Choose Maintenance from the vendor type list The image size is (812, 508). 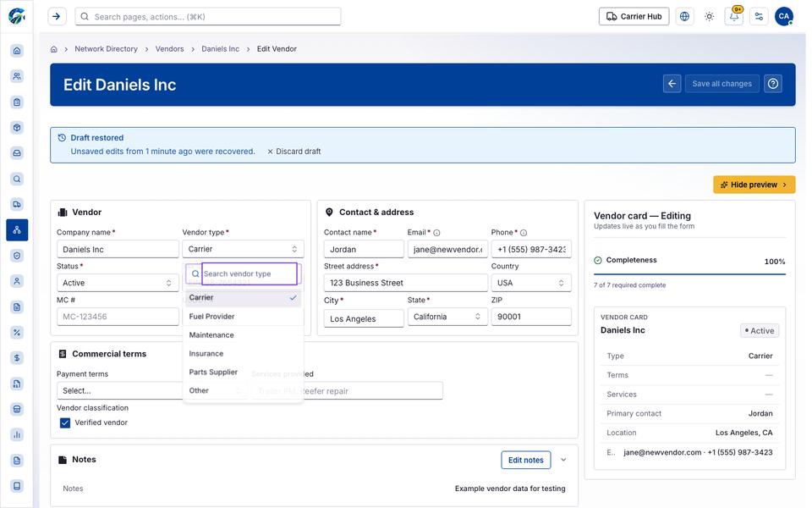(243, 335)
